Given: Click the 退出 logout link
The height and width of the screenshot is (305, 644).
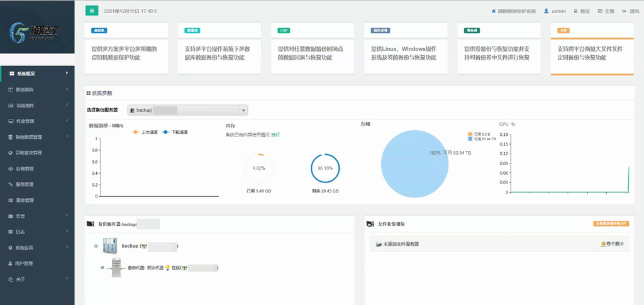Looking at the screenshot, I should point(630,11).
